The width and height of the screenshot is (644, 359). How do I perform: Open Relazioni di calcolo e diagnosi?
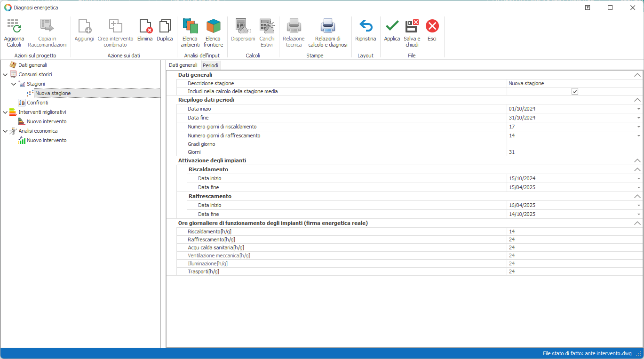[x=327, y=26]
